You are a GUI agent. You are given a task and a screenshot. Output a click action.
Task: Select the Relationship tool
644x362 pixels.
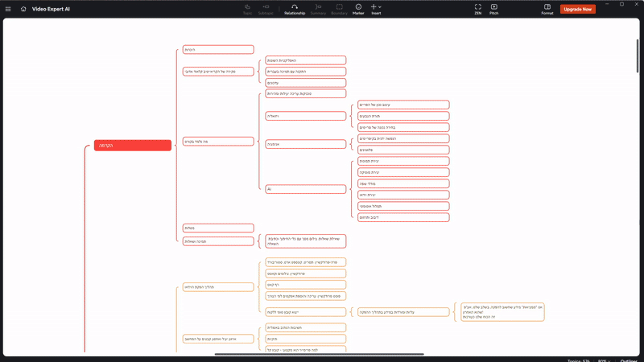pyautogui.click(x=295, y=9)
